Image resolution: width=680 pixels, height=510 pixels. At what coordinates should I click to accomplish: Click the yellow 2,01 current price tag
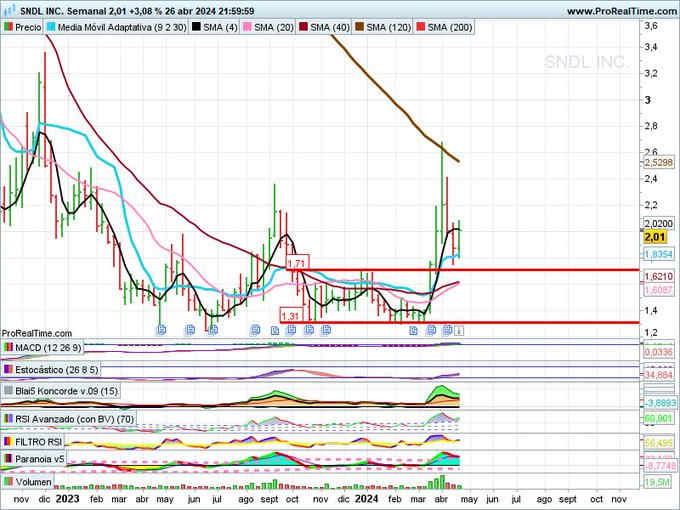[x=654, y=237]
